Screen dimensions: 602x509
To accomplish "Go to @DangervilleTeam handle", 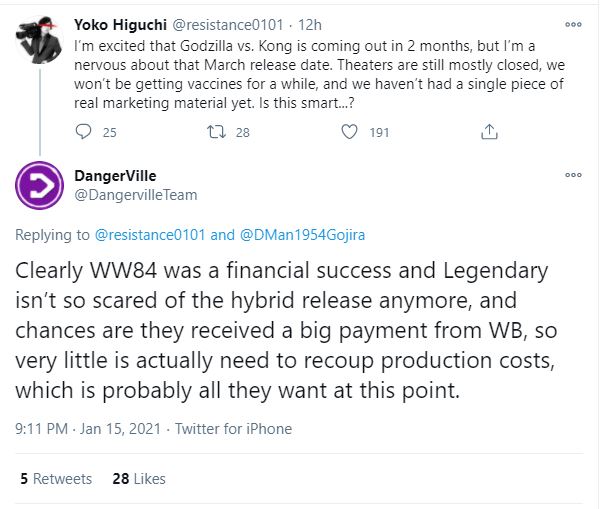I will click(x=134, y=195).
